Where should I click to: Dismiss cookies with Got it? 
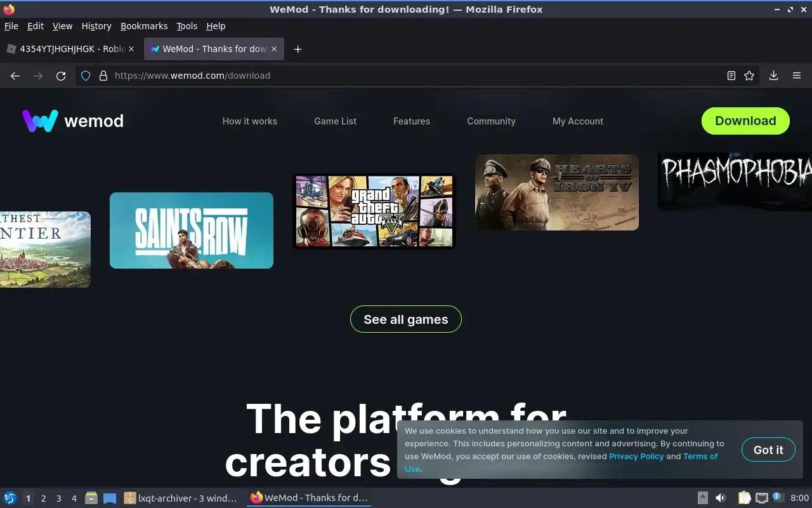pos(768,450)
